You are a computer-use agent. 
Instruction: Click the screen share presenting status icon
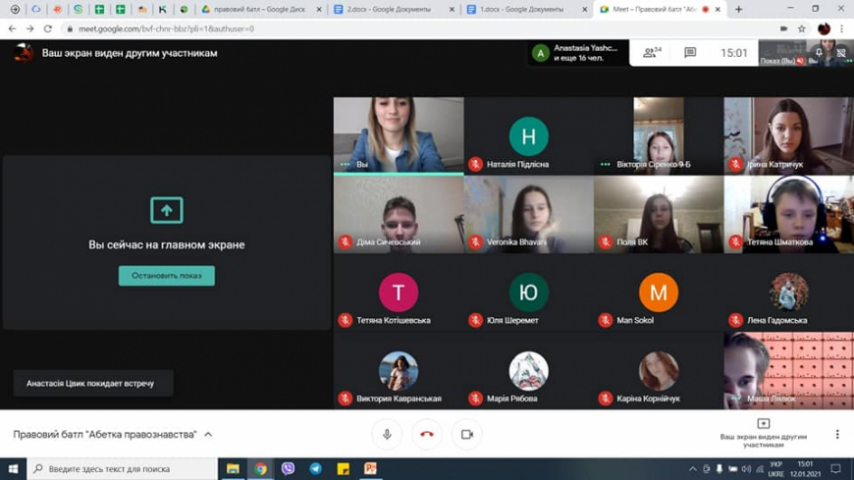[763, 425]
